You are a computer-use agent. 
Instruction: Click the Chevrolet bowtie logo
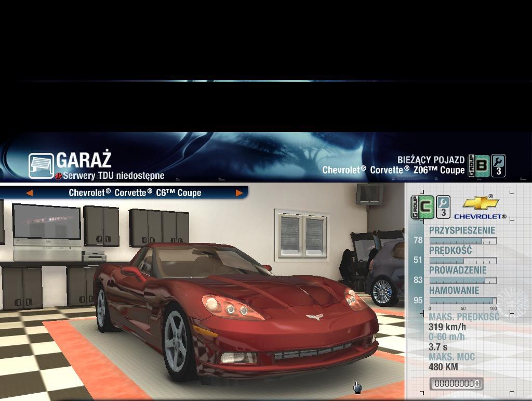click(481, 203)
